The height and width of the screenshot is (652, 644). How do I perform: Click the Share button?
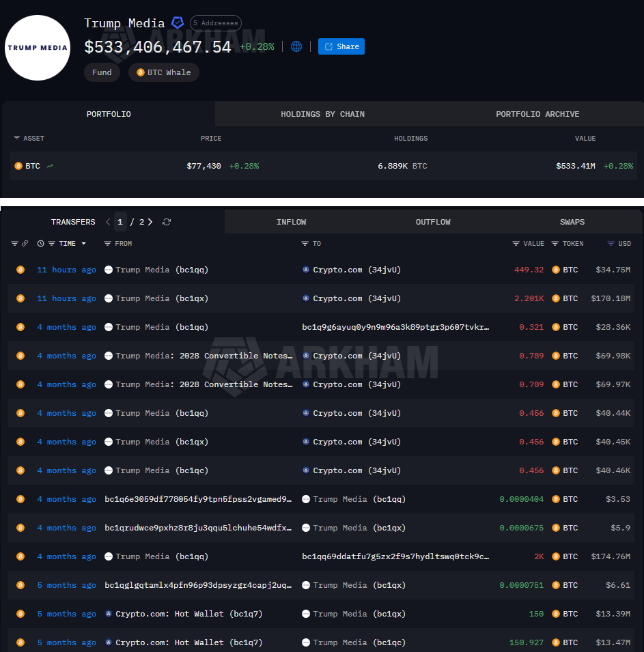click(x=341, y=46)
